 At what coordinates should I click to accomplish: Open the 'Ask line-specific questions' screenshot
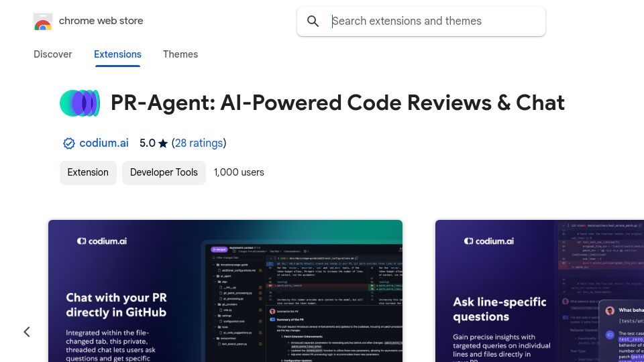(539, 291)
